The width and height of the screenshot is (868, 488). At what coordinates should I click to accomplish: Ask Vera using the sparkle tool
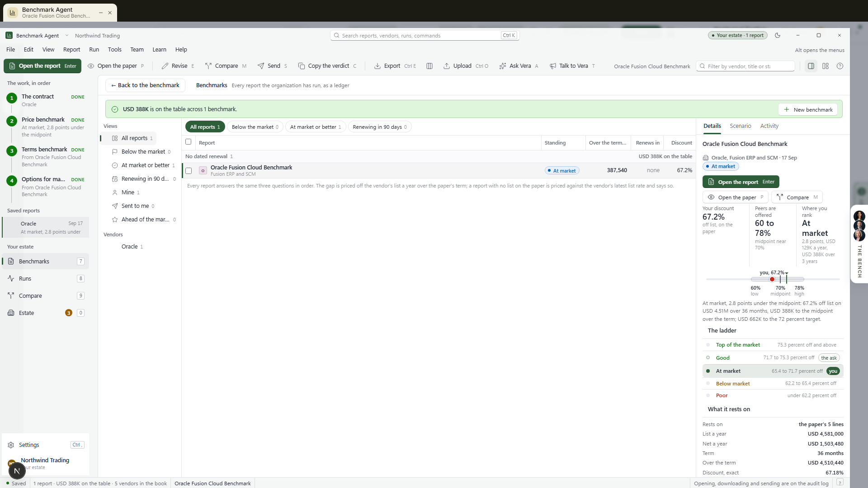point(519,66)
